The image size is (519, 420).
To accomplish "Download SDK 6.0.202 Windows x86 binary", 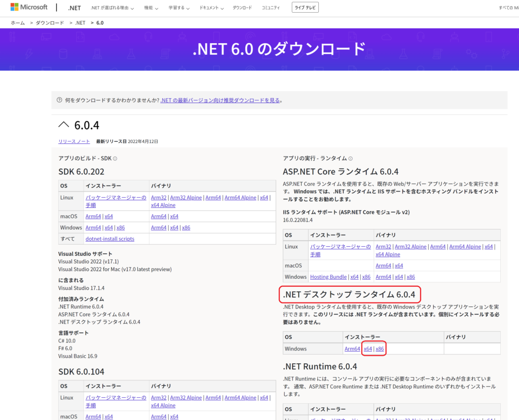I will click(x=186, y=227).
